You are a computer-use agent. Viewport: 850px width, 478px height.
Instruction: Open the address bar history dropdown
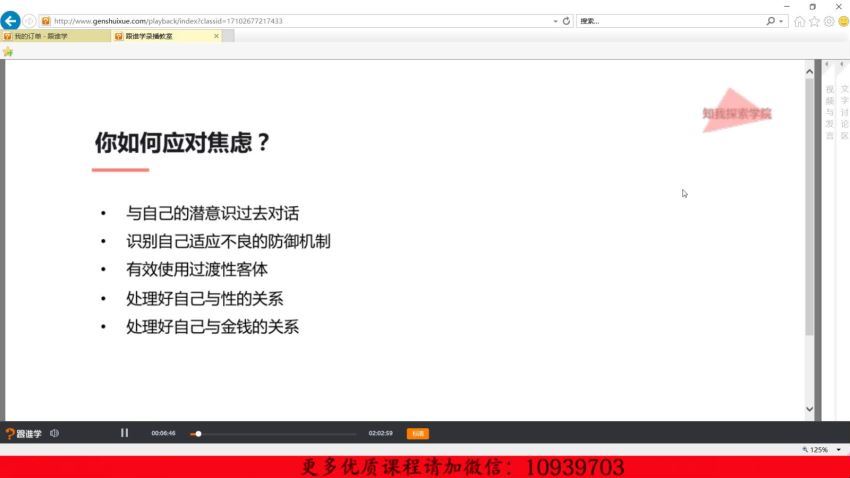tap(555, 21)
